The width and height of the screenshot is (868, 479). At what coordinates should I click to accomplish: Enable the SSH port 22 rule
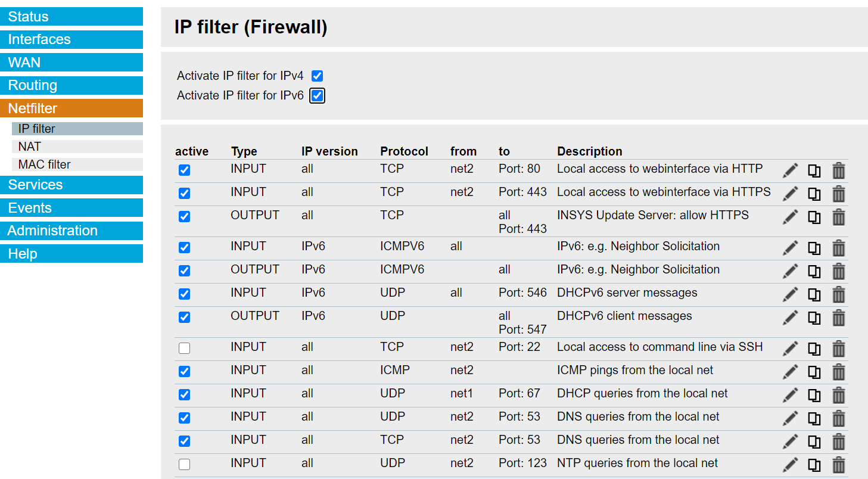point(185,349)
